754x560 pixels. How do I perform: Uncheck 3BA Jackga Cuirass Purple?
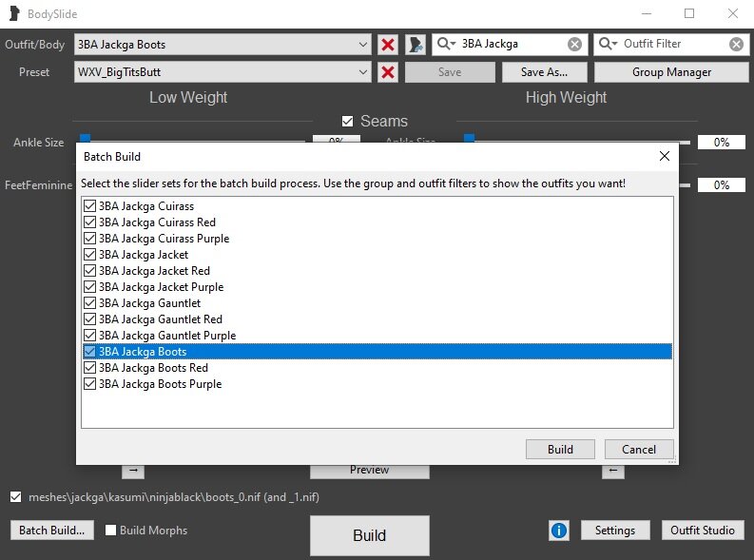click(90, 239)
